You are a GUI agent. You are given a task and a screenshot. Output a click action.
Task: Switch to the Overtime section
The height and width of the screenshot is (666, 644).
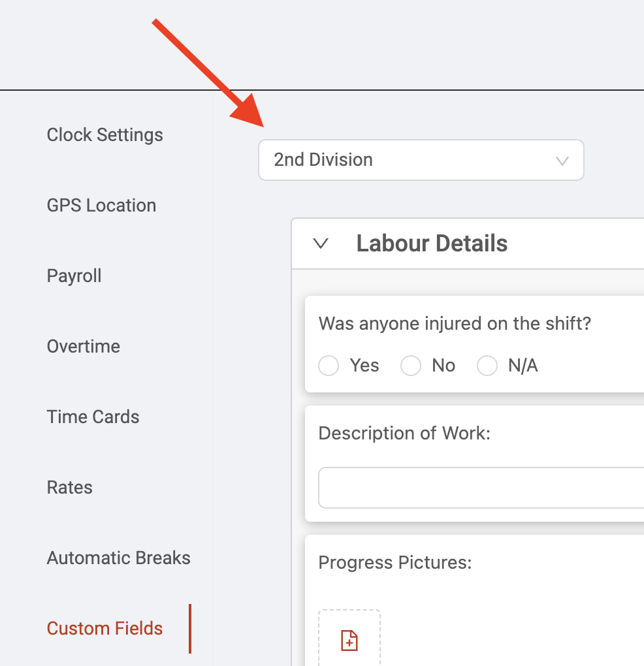[x=83, y=347]
